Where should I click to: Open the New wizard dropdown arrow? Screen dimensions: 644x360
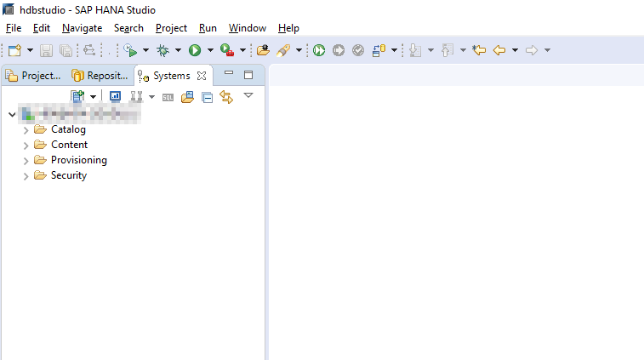pos(30,50)
